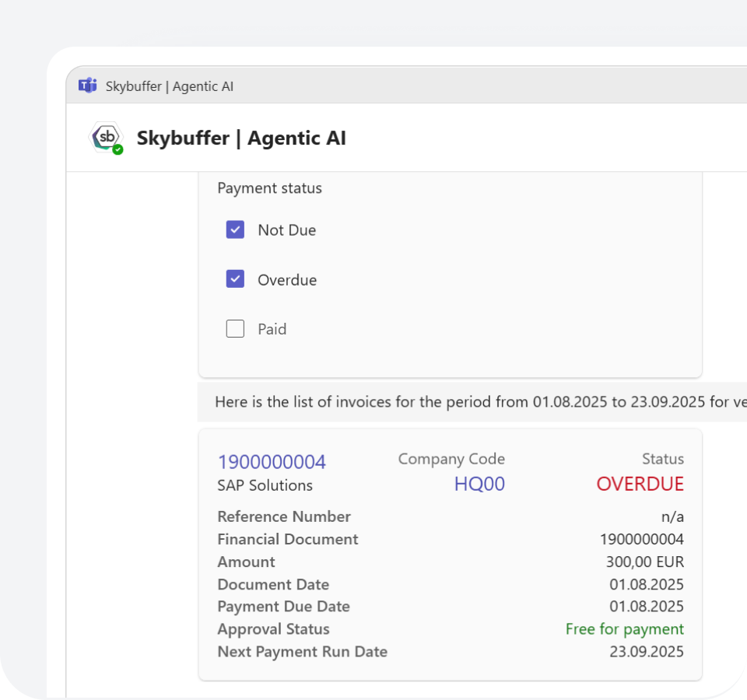Open invoice 1900000004 blue heading link
747x700 pixels.
(272, 462)
